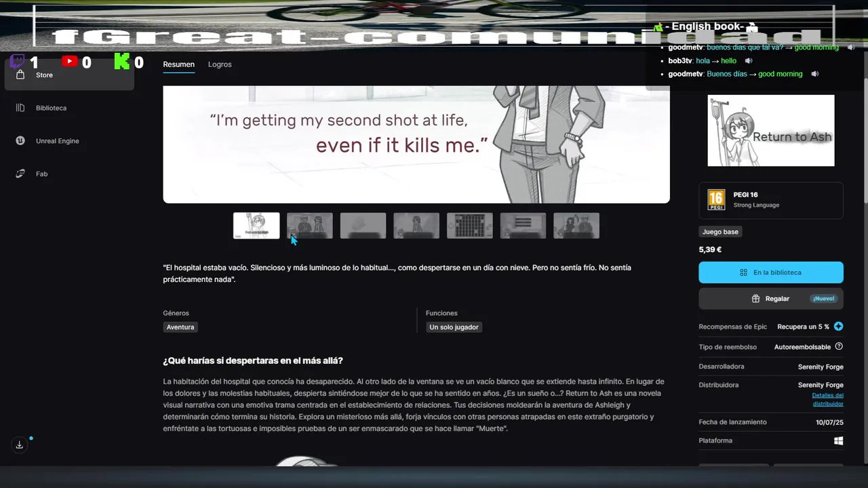The height and width of the screenshot is (488, 868).
Task: Click the Strong Language rating descriptor
Action: (756, 205)
